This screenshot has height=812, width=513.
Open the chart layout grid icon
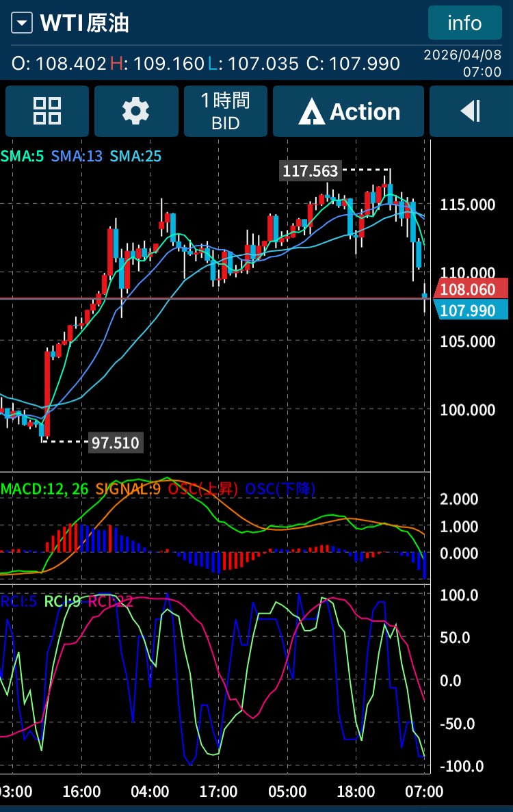pyautogui.click(x=47, y=112)
